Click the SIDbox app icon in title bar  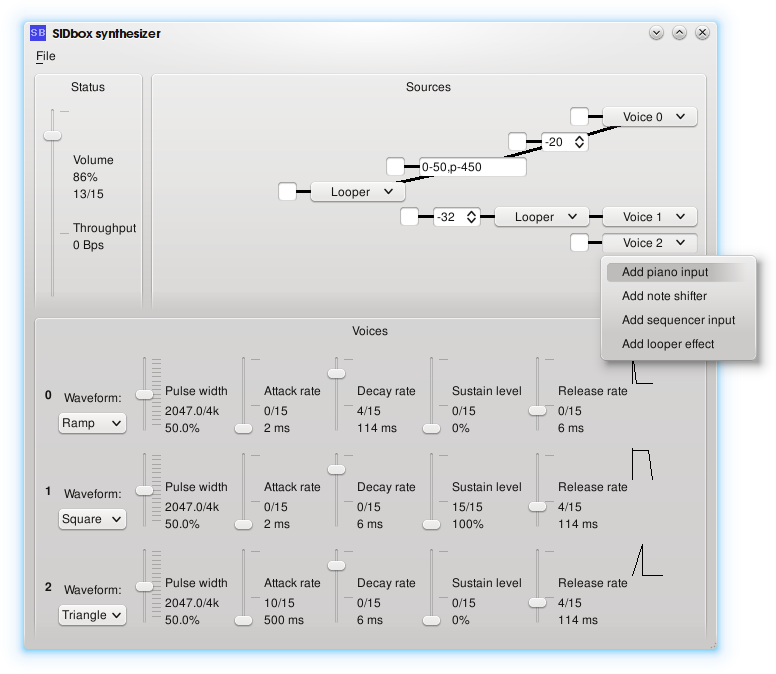point(37,33)
